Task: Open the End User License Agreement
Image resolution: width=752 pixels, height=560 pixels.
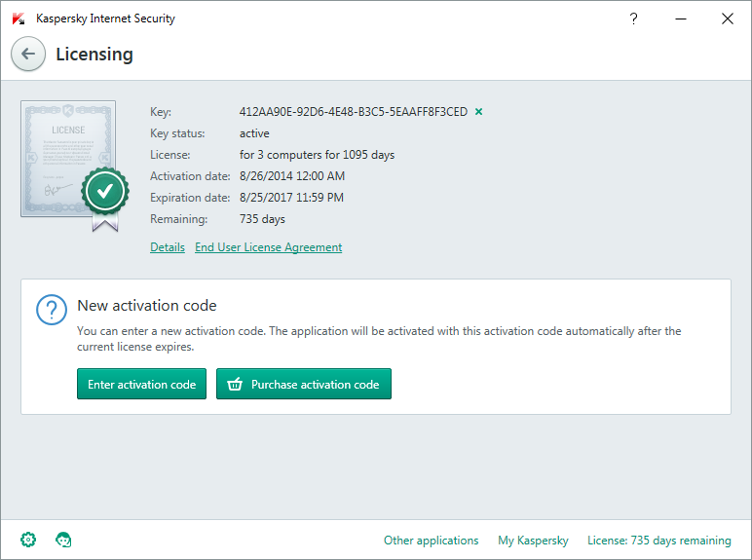Action: click(269, 247)
